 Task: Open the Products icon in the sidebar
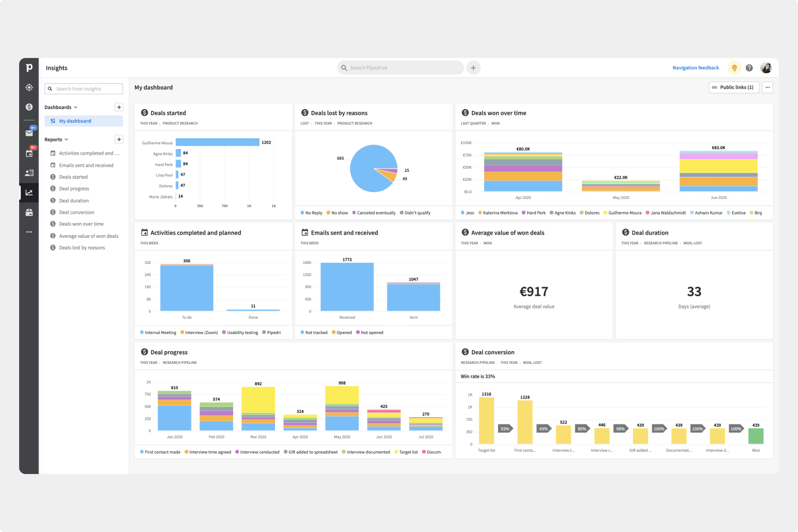(29, 212)
